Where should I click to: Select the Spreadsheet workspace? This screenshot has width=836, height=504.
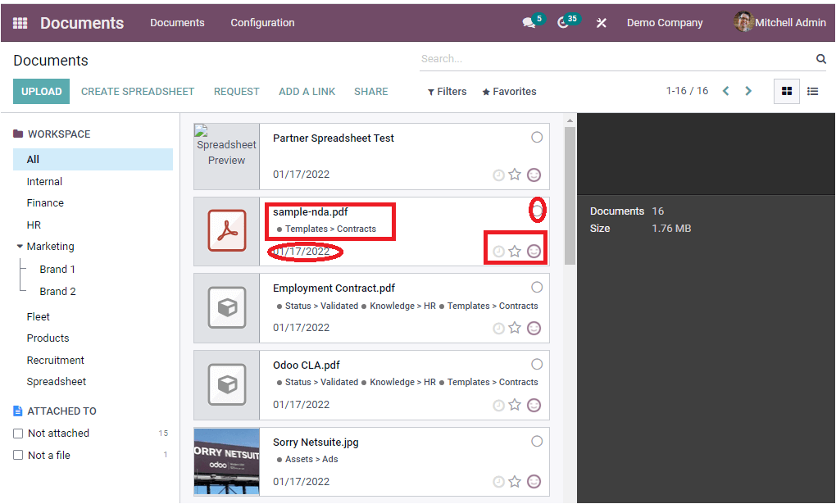tap(57, 381)
